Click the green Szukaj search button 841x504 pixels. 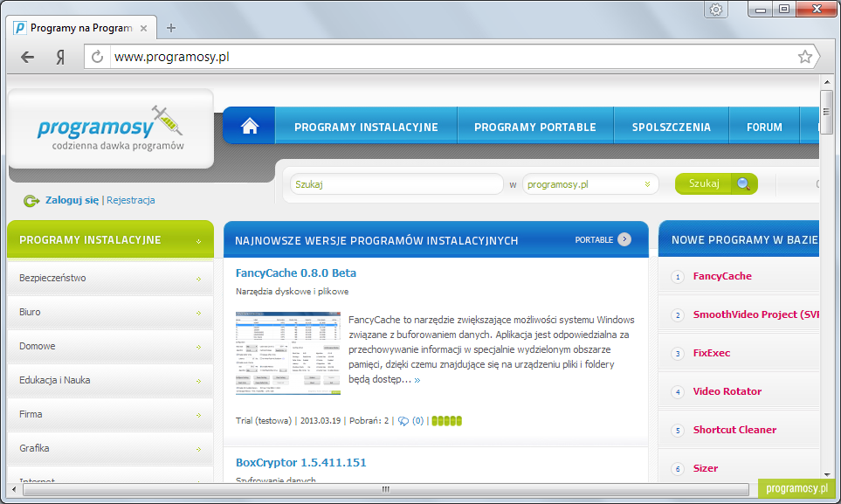point(716,183)
